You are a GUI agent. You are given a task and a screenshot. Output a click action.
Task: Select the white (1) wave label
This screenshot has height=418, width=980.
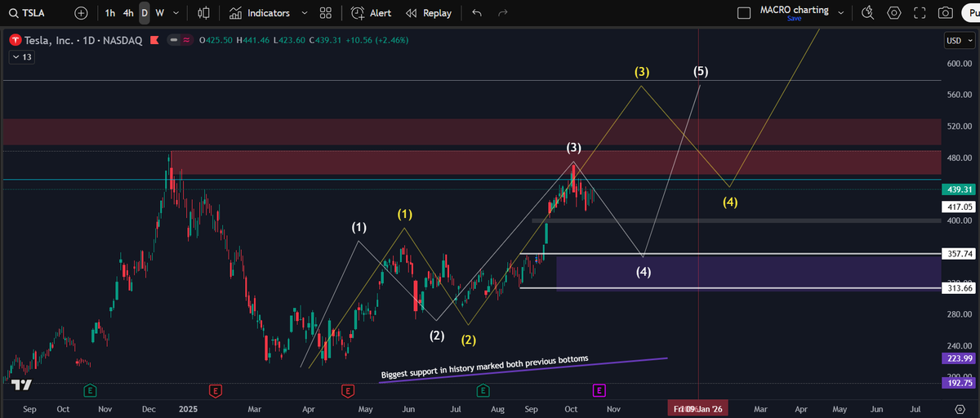click(359, 226)
